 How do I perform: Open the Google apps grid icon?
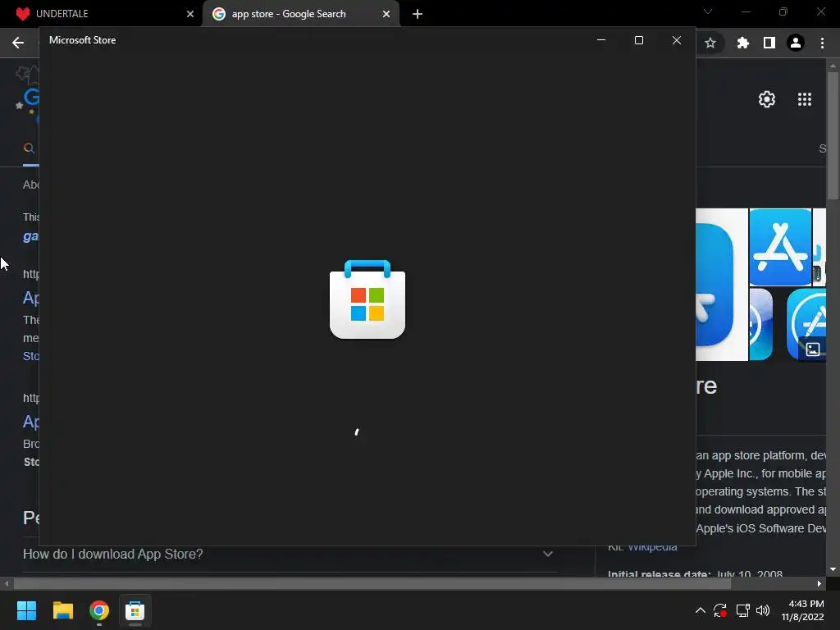pyautogui.click(x=805, y=99)
